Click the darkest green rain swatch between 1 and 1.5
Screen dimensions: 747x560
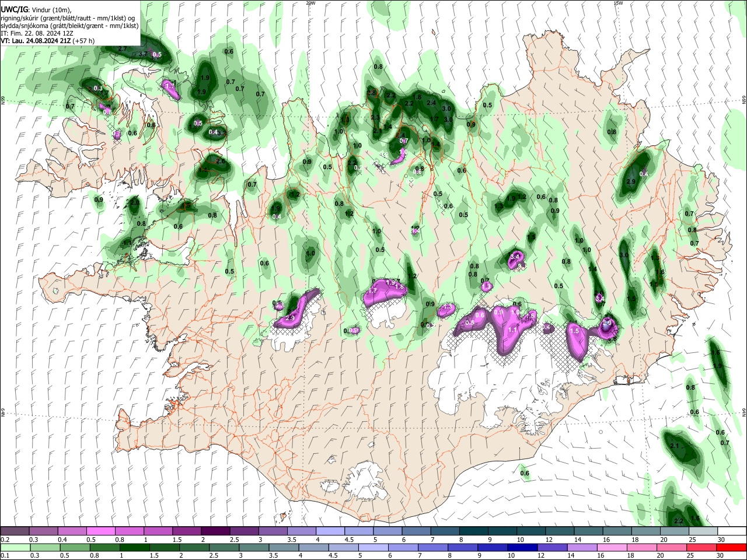tap(134, 547)
